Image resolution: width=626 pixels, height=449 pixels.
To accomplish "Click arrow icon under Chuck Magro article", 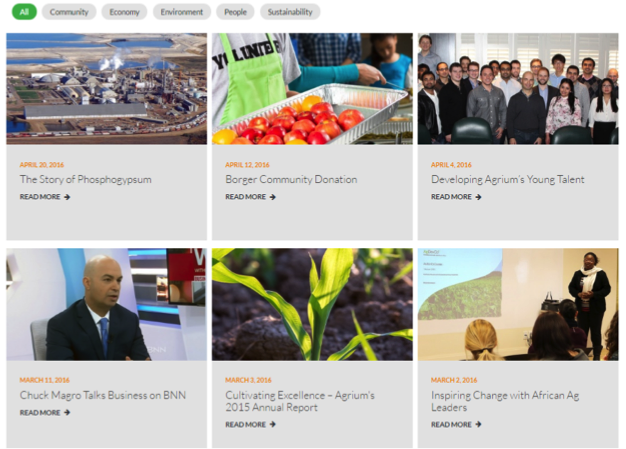I will pos(67,413).
